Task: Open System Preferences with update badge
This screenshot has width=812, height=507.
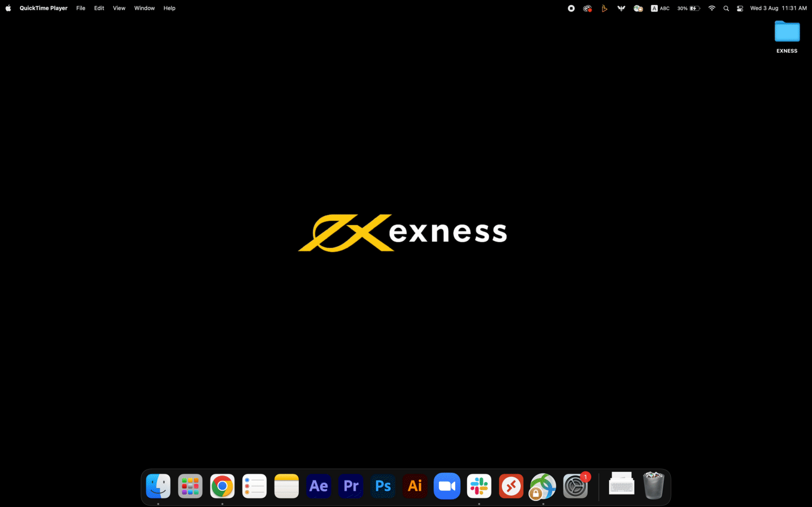Action: (575, 486)
